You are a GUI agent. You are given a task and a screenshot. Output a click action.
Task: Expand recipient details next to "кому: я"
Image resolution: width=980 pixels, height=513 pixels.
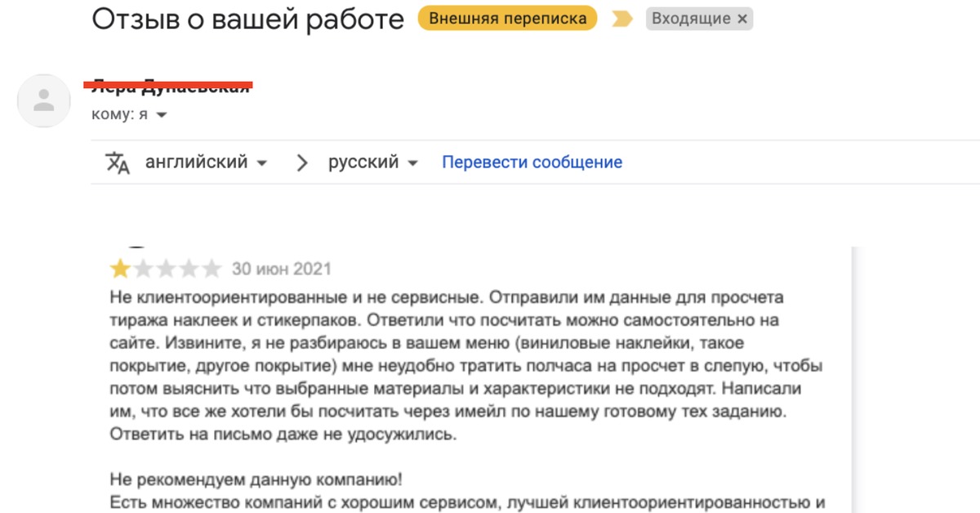coord(162,115)
